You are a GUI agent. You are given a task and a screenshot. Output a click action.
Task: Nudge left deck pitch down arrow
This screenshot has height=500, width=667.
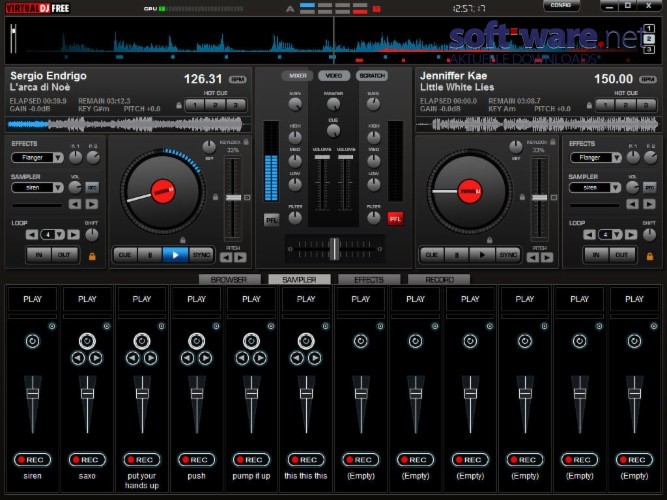pos(226,257)
